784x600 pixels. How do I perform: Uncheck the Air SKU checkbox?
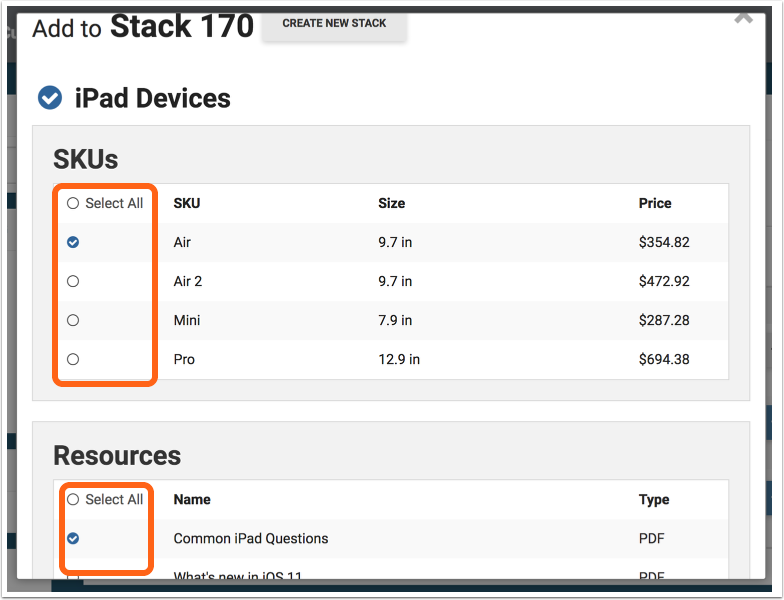pyautogui.click(x=73, y=242)
